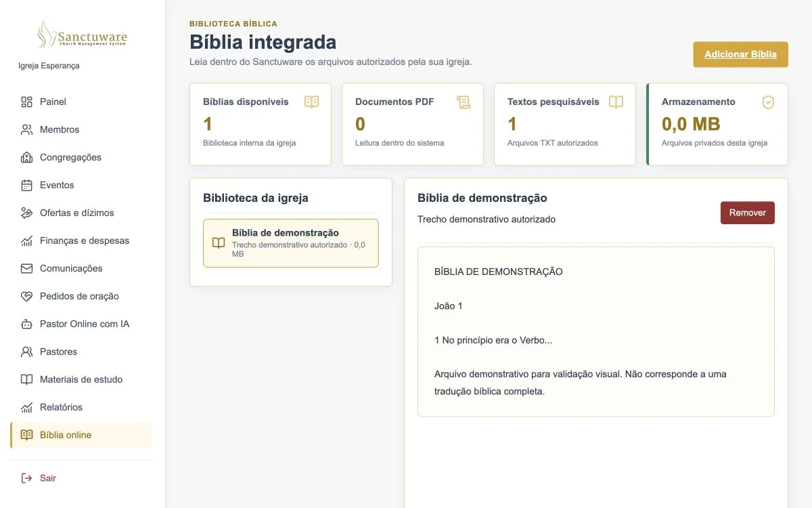Viewport: 812px width, 508px height.
Task: Click the verse '1 No princípio era o Verbo...'
Action: 493,340
